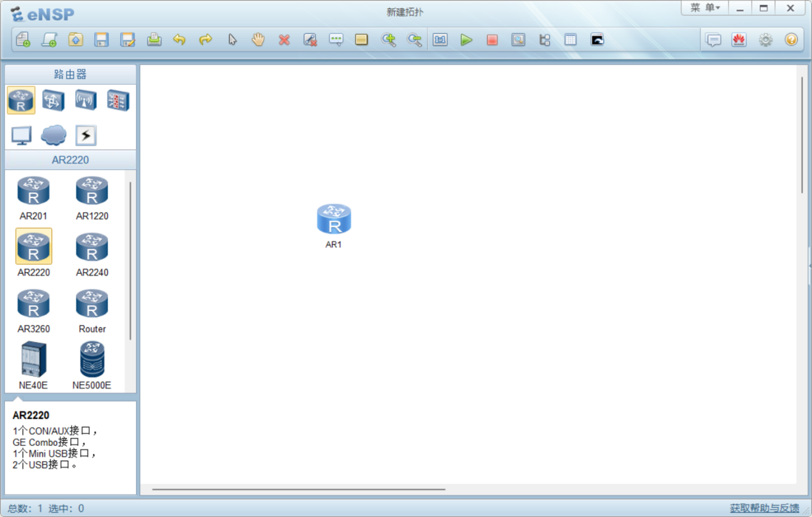Select the Firewall device category
The width and height of the screenshot is (812, 517).
click(118, 100)
